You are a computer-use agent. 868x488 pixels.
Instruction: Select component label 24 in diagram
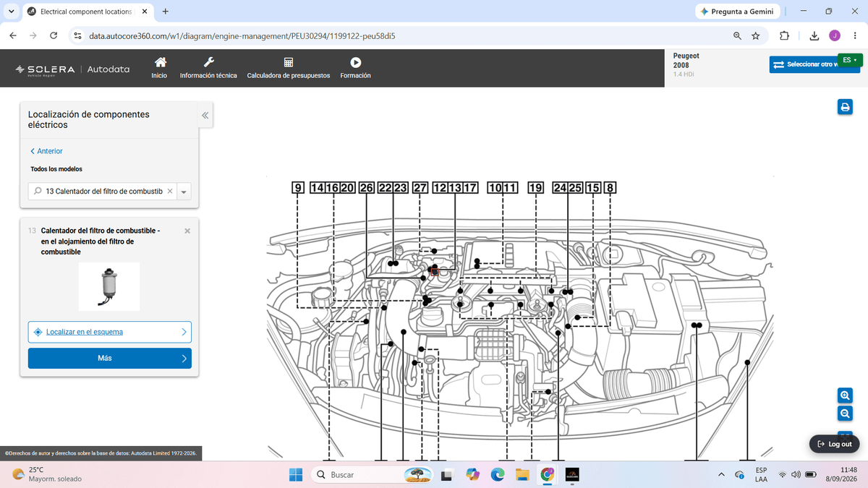[560, 188]
